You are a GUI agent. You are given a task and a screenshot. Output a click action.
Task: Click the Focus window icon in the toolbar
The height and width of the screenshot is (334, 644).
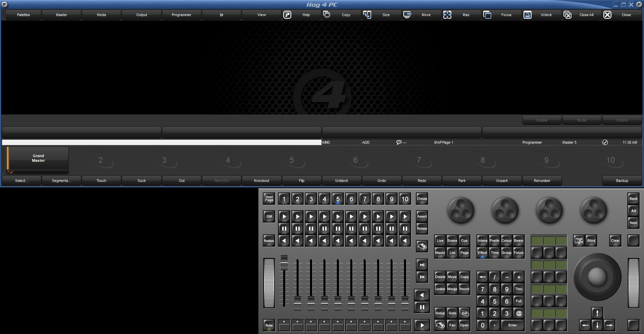(x=487, y=15)
